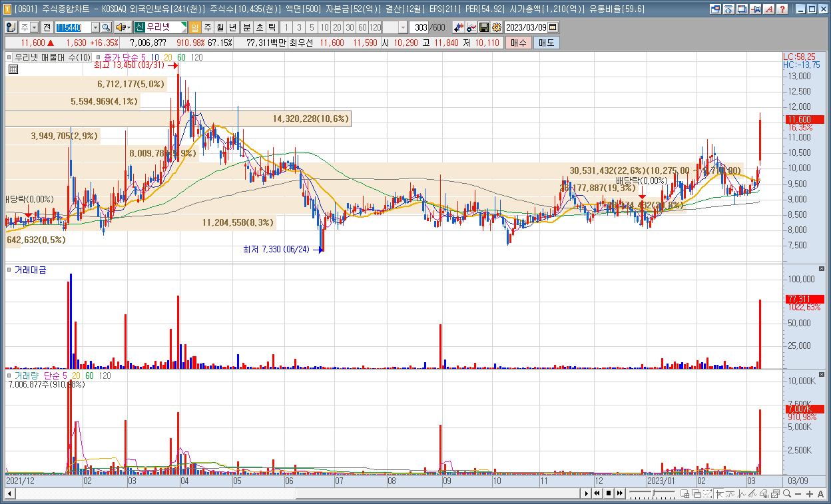This screenshot has width=831, height=504.
Task: Click the zoom magnifier icon in bottom toolbar
Action: [x=787, y=493]
